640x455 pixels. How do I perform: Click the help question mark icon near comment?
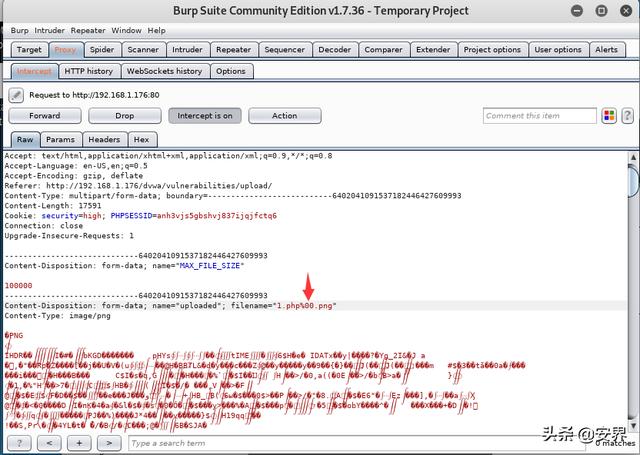[x=627, y=116]
